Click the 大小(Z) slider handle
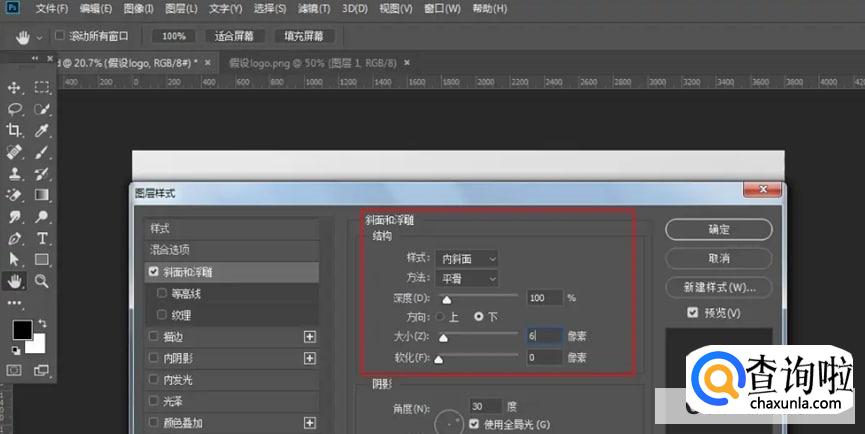 443,337
